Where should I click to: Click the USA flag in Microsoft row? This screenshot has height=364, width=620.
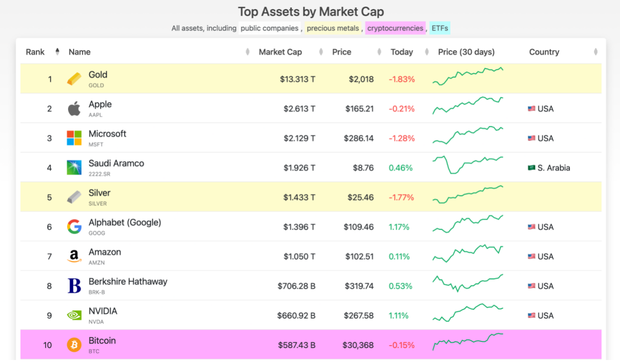531,138
